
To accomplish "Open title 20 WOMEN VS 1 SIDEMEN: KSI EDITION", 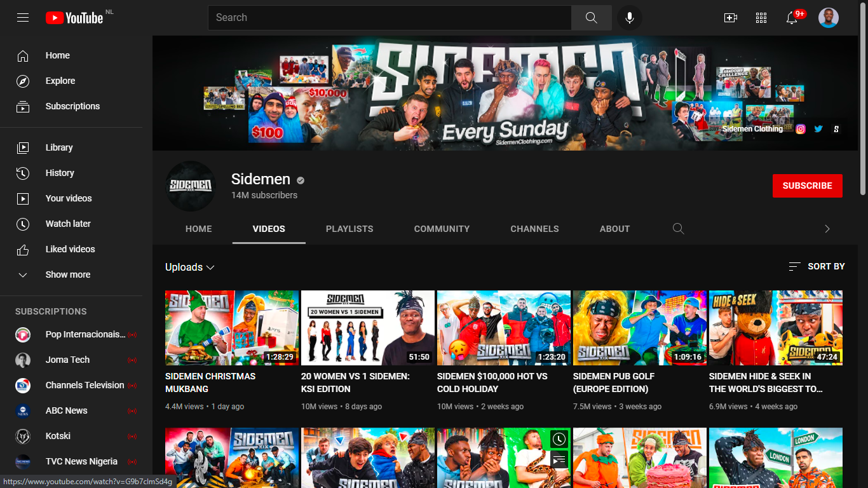I will 355,383.
